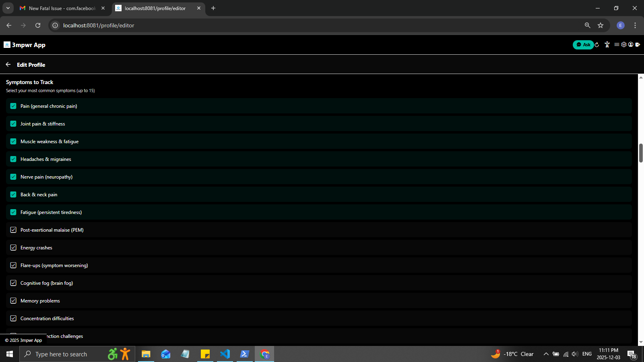Click the 3mpwr App logo
This screenshot has height=362, width=644.
click(25, 45)
